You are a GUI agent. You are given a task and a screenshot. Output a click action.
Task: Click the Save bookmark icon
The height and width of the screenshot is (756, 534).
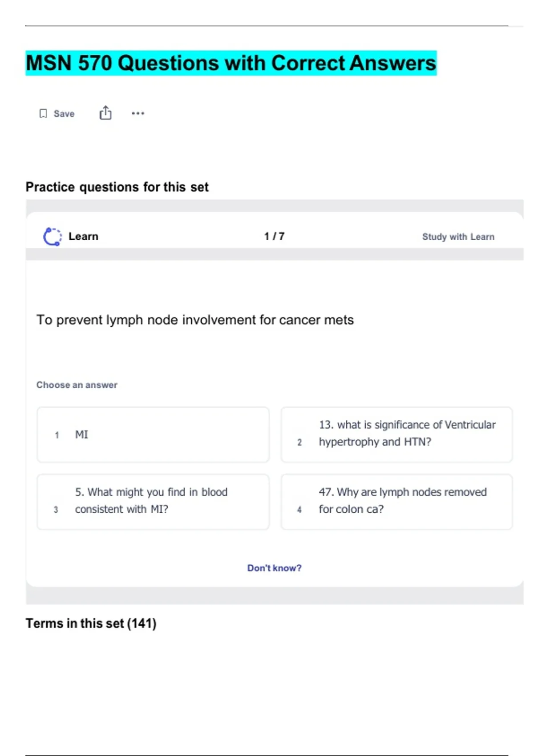point(43,114)
